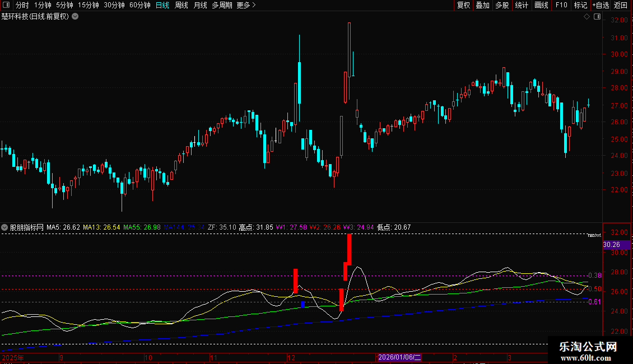This screenshot has height=364, width=633.
Task: Click the panel layout icon at top-left
Action: pos(6,5)
